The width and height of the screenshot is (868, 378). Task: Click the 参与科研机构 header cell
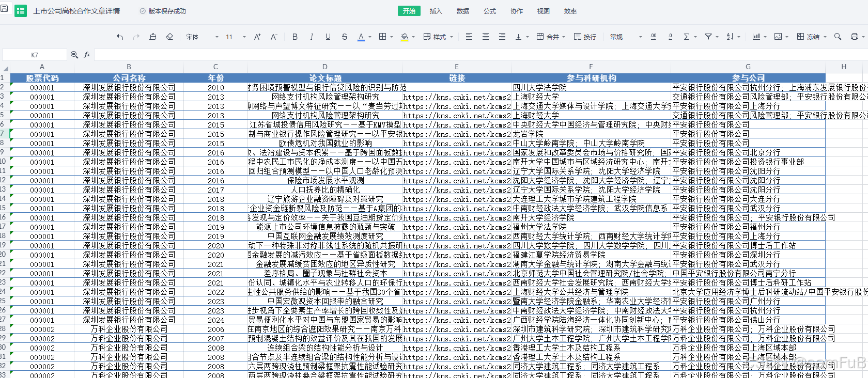(x=591, y=78)
